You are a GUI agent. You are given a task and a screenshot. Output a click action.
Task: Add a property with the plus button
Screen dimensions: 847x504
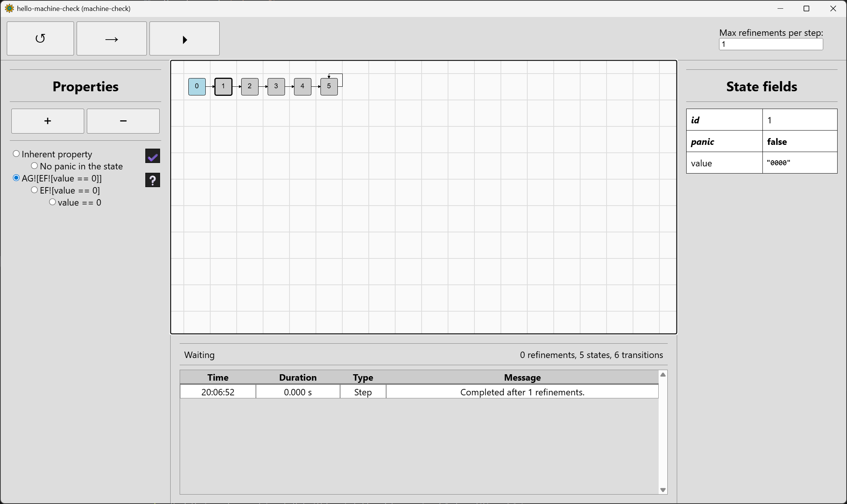pos(48,121)
